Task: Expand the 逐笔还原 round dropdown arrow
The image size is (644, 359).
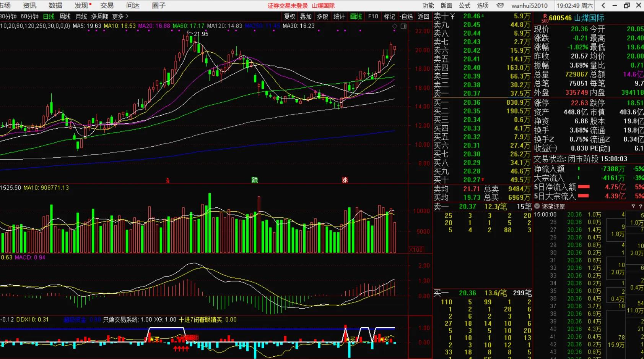Action: click(537, 206)
